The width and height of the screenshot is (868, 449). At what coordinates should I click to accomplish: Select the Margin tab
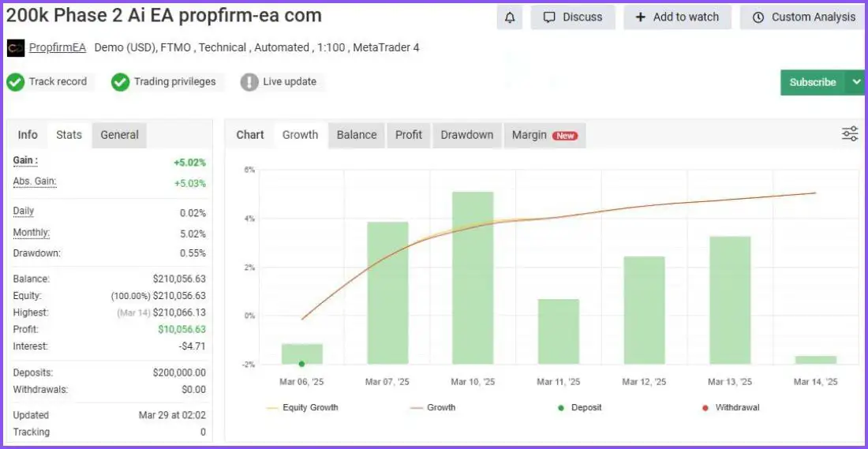pyautogui.click(x=544, y=135)
